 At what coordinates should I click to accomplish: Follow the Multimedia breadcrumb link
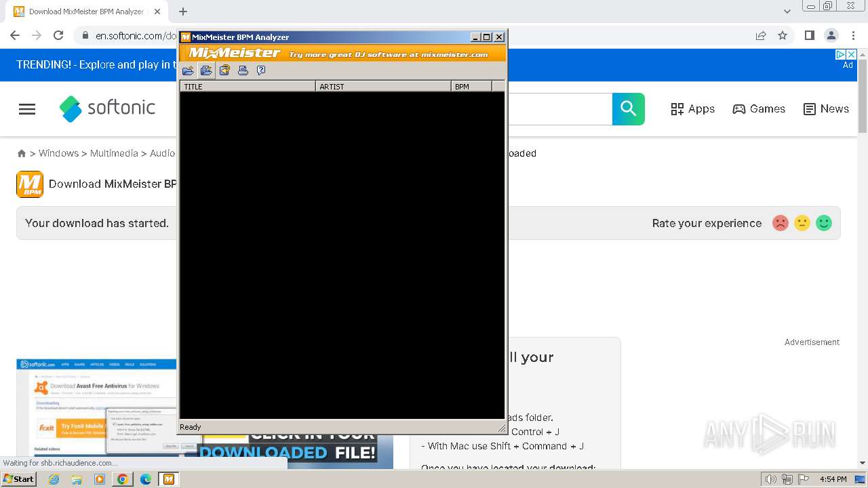(114, 153)
